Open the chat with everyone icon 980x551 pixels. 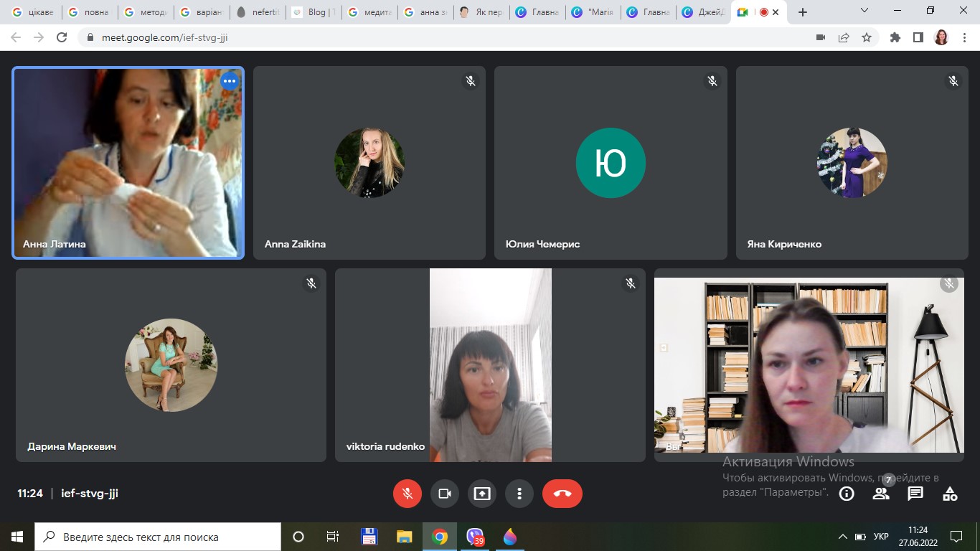pos(915,494)
